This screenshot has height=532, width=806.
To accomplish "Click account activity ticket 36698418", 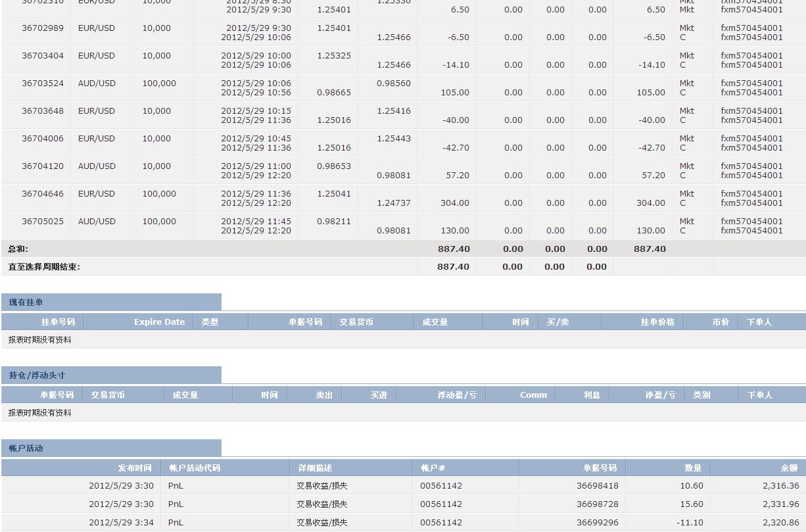I will pos(598,486).
